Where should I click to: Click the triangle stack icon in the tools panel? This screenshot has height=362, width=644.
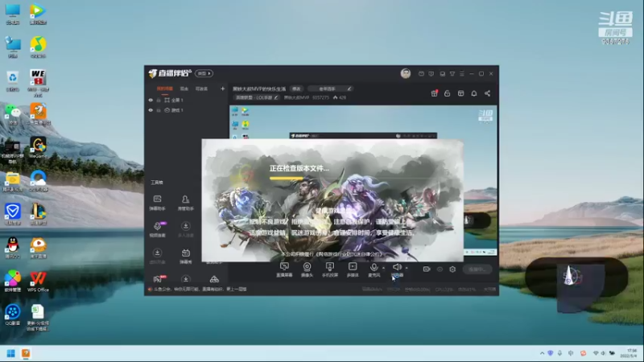(214, 279)
